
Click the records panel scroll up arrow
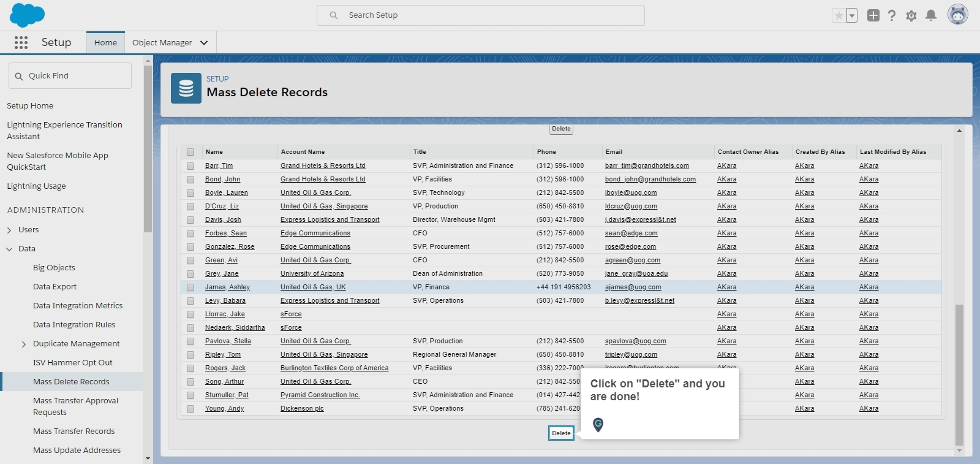point(959,131)
